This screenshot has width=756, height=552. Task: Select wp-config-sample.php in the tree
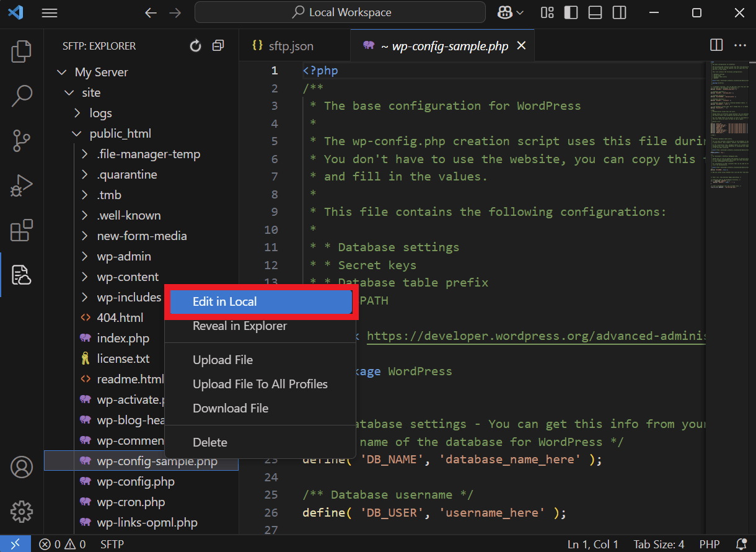141,461
